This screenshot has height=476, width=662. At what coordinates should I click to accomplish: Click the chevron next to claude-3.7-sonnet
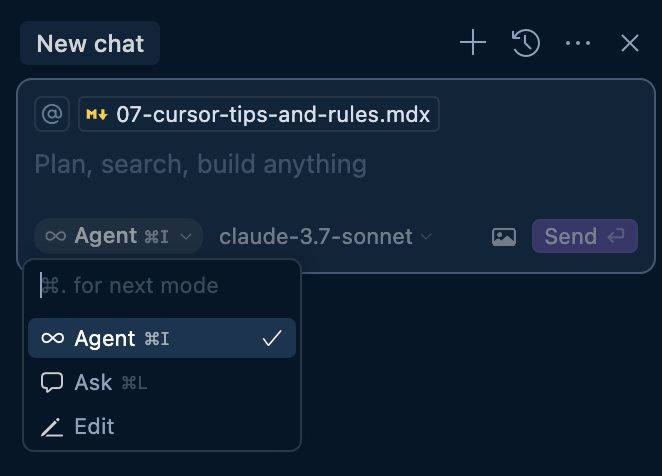click(x=426, y=237)
